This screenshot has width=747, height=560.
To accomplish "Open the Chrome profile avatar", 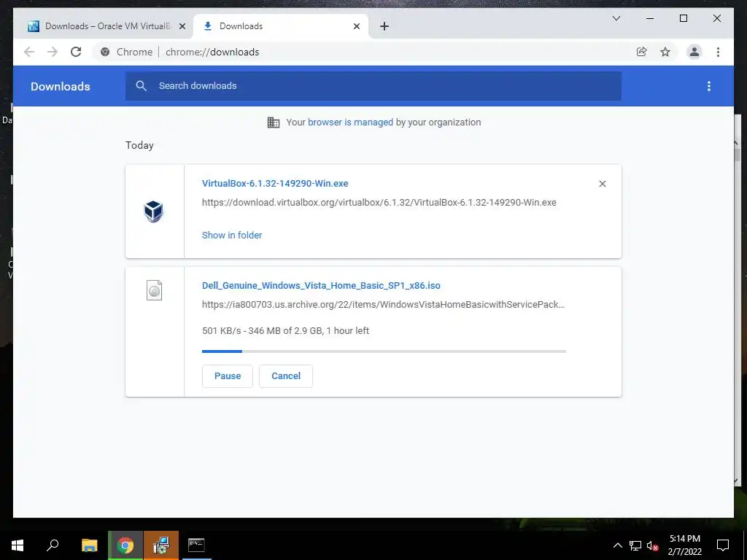I will click(694, 52).
